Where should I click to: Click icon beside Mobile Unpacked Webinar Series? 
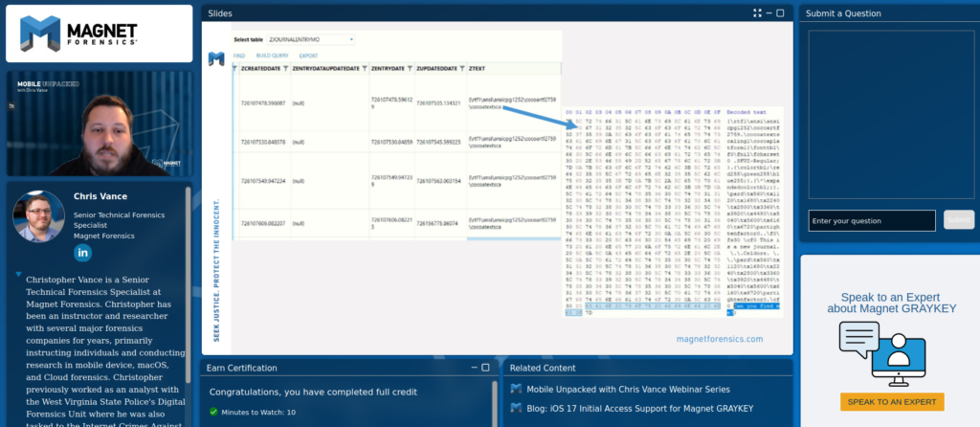516,389
